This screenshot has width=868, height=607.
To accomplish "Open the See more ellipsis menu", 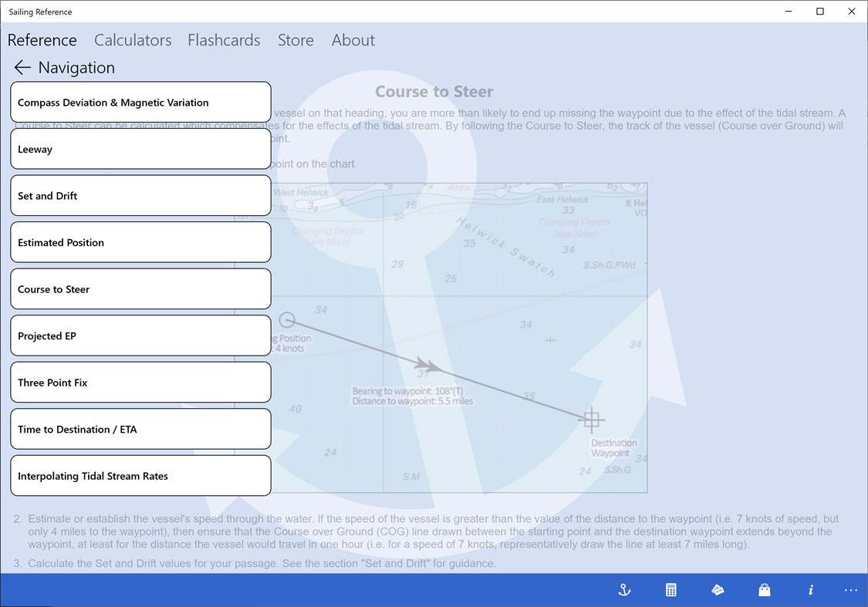I will pos(850,589).
